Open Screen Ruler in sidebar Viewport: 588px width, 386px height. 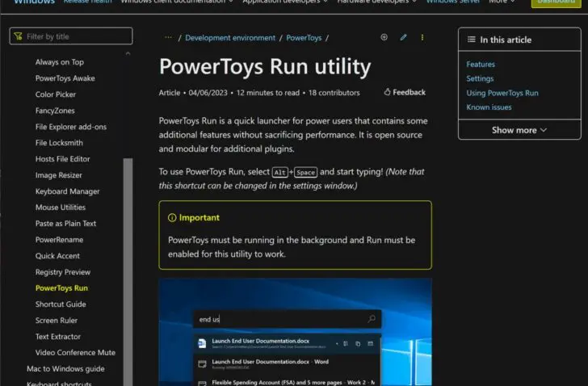click(x=57, y=321)
